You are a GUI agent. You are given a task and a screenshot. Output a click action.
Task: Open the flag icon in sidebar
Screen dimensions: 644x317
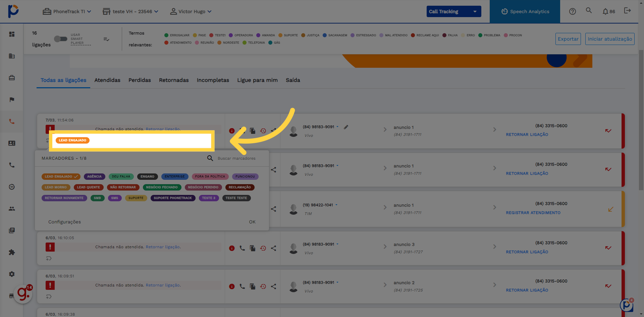(x=12, y=100)
